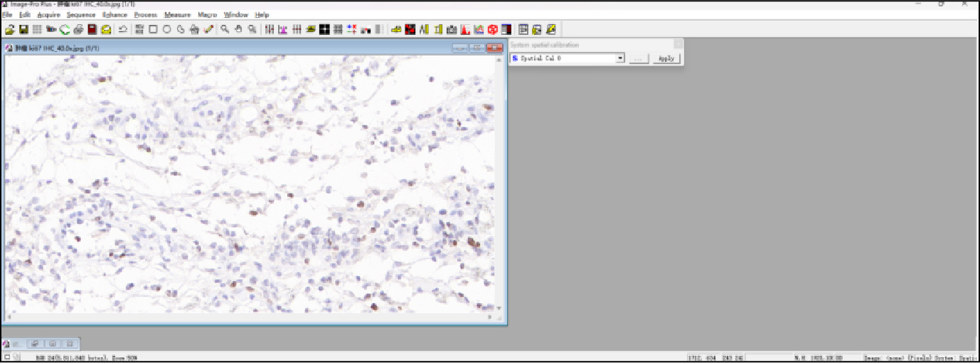This screenshot has height=363, width=980.
Task: Click the Open file folder icon
Action: tap(9, 29)
